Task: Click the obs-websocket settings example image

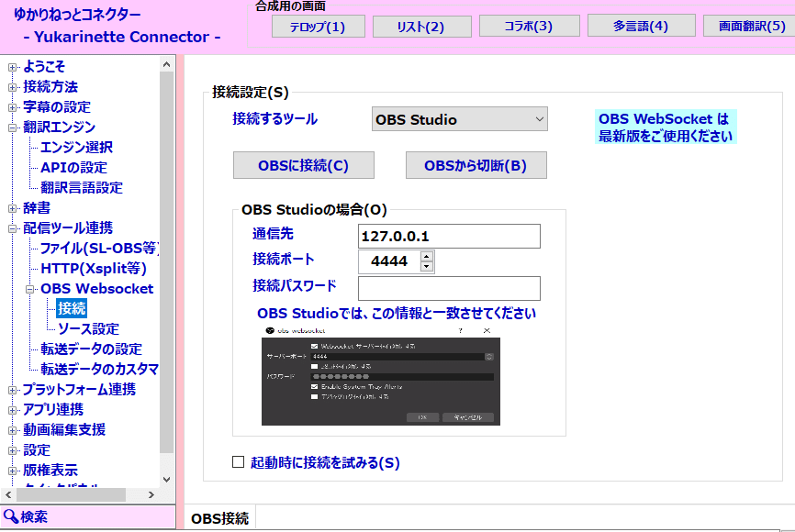Action: pyautogui.click(x=381, y=375)
